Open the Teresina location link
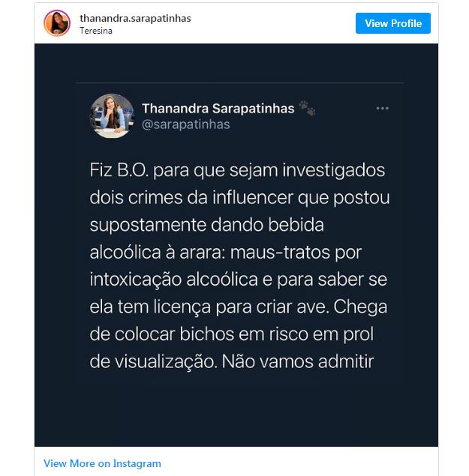Image resolution: width=469 pixels, height=476 pixels. coord(96,31)
